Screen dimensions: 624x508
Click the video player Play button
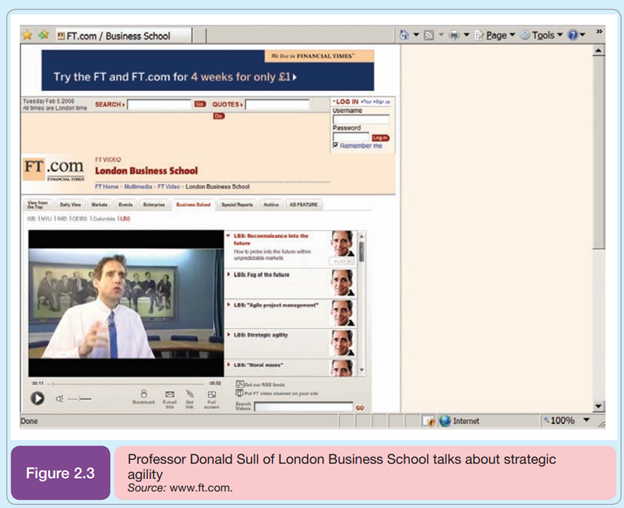pos(37,398)
